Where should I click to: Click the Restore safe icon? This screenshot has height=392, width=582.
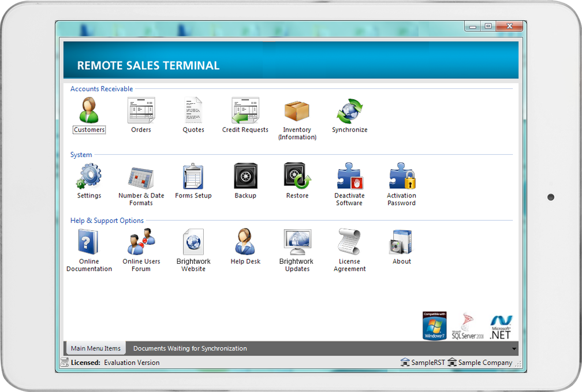(297, 176)
